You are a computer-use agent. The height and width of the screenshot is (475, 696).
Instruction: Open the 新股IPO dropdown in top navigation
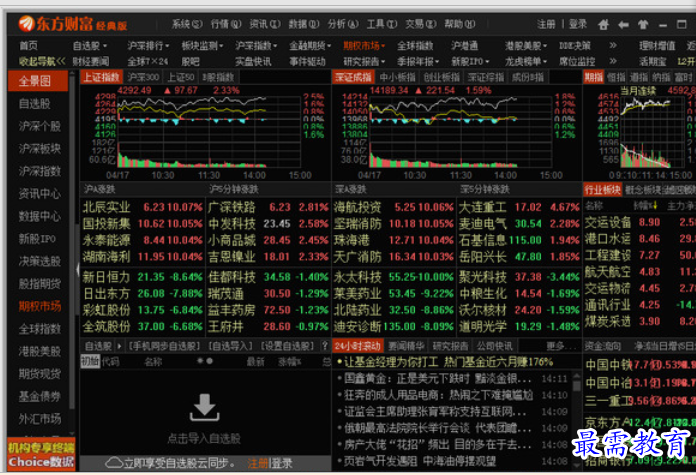470,61
